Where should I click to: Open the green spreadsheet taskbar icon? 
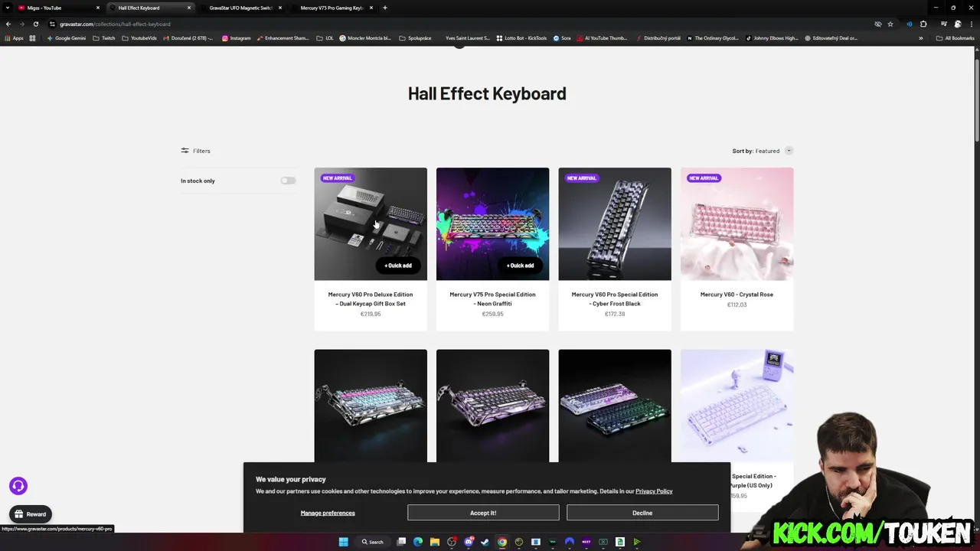[620, 542]
